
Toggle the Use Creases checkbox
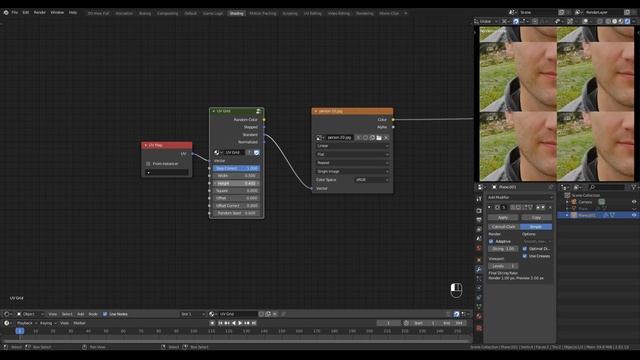click(524, 256)
